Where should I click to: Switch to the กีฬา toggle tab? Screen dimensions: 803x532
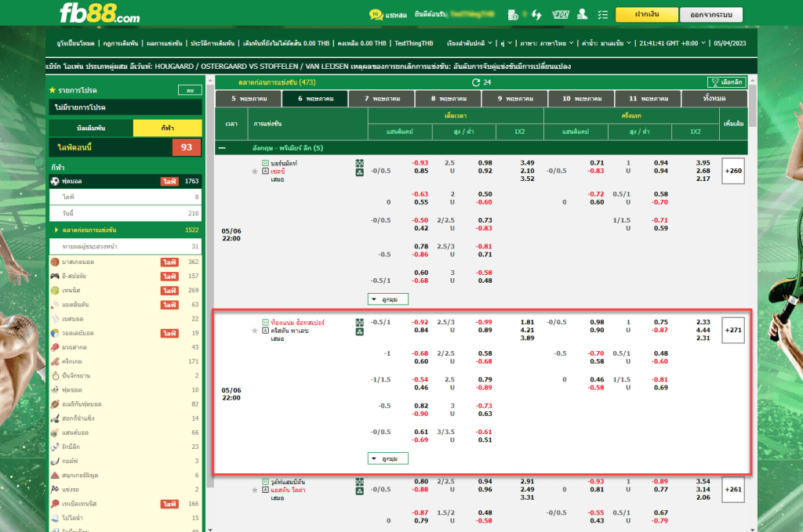click(x=167, y=128)
